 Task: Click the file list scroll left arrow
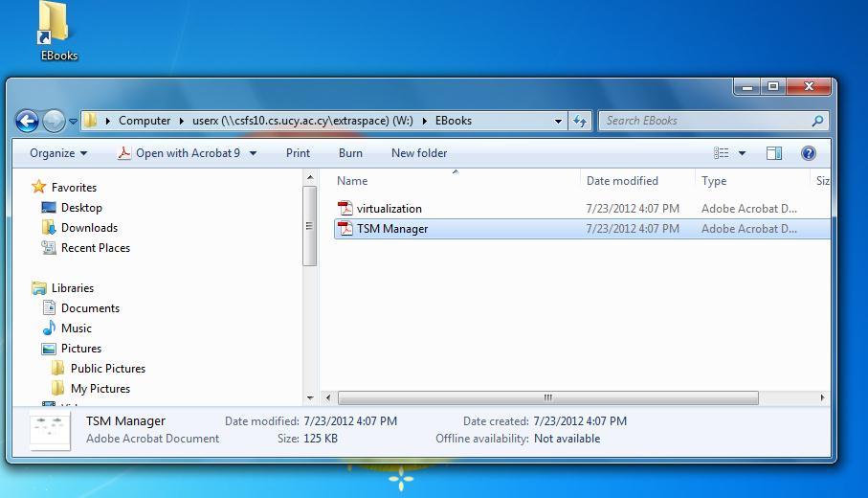pyautogui.click(x=328, y=397)
